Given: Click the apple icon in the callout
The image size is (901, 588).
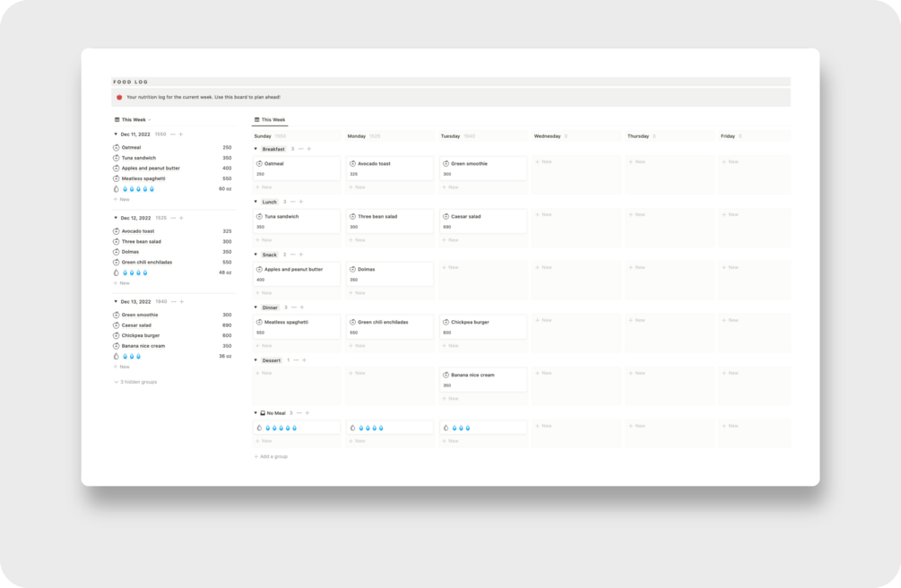Looking at the screenshot, I should click(x=119, y=97).
